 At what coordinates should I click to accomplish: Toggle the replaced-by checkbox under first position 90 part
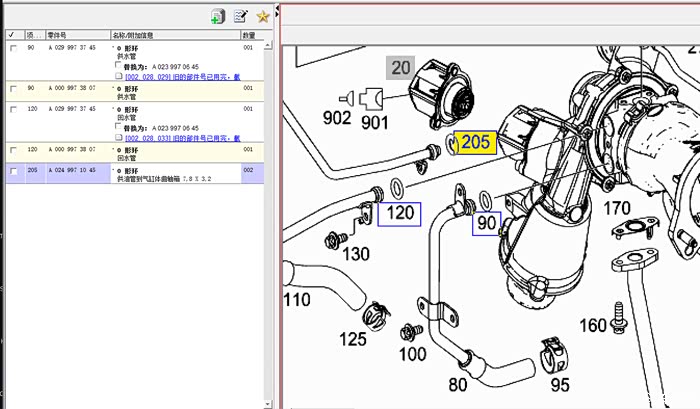[119, 64]
